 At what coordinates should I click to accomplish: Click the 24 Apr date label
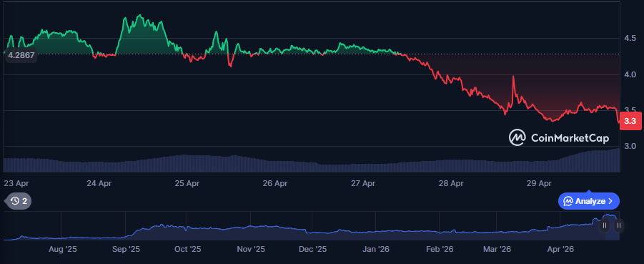[x=99, y=183]
